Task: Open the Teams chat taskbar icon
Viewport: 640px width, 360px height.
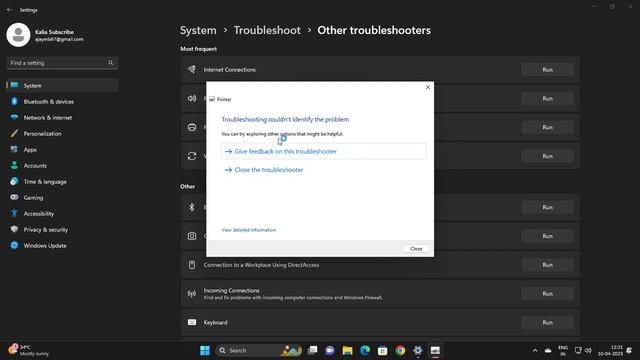Action: tap(330, 350)
